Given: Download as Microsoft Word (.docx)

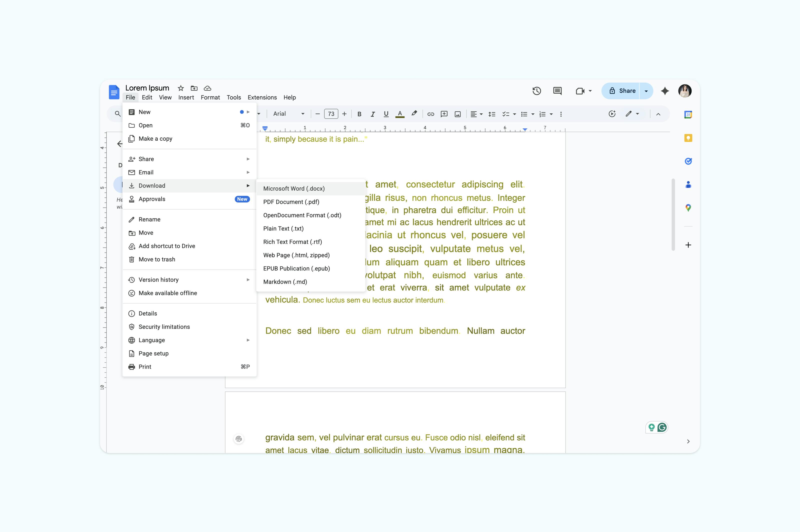Looking at the screenshot, I should pyautogui.click(x=293, y=188).
